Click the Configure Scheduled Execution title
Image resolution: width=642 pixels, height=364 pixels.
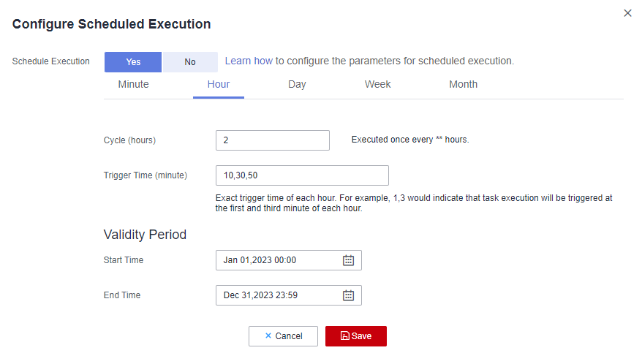111,24
